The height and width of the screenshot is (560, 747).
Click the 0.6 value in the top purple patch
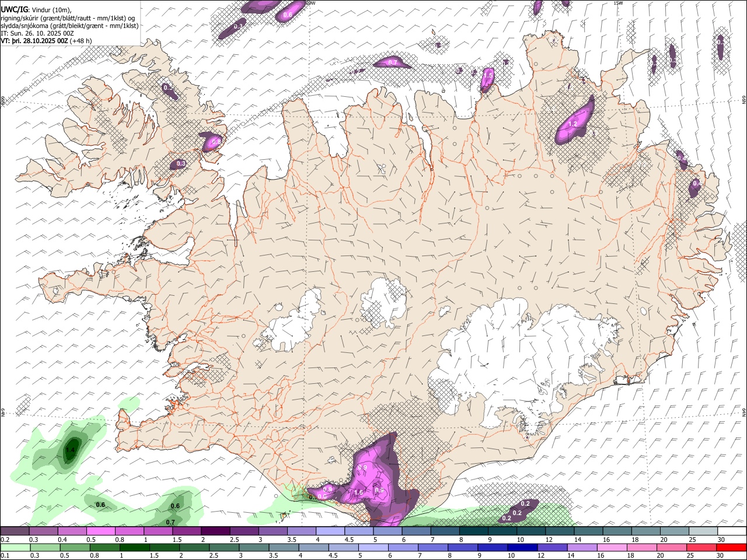(x=287, y=15)
